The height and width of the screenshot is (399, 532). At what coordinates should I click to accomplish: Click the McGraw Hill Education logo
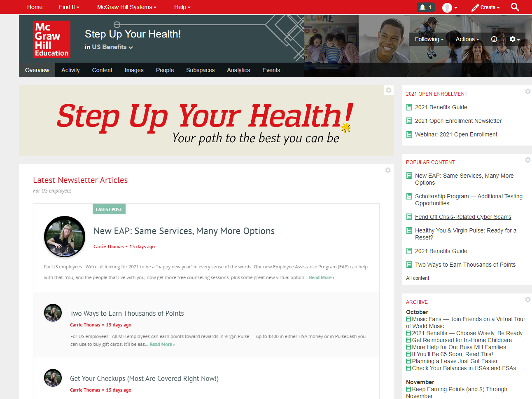coord(52,39)
